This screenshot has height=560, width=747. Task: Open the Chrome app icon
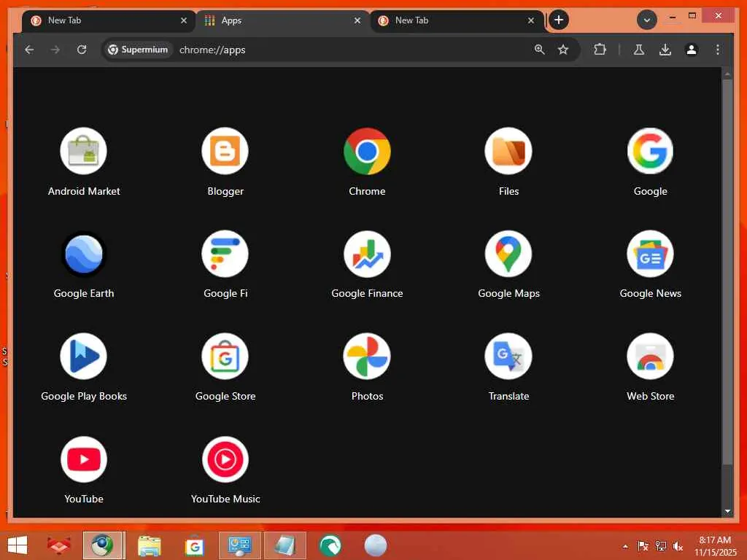click(x=367, y=152)
